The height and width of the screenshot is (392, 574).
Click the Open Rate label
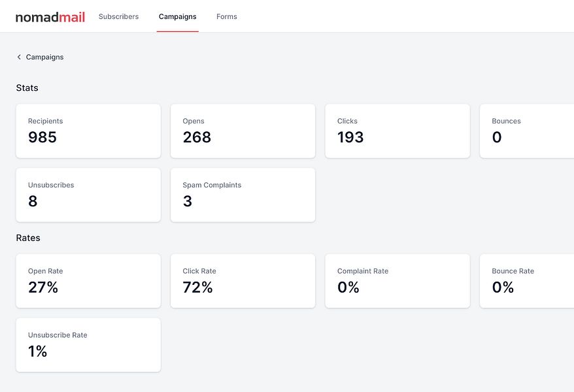click(x=45, y=271)
